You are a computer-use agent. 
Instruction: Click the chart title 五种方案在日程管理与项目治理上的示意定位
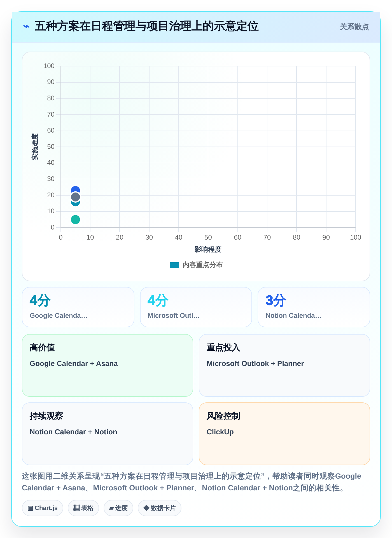click(146, 26)
